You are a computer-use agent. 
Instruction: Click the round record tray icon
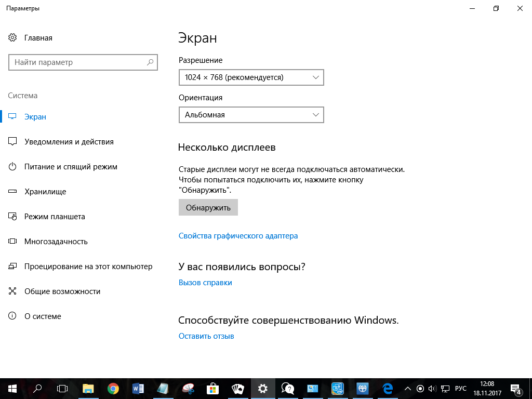420,389
